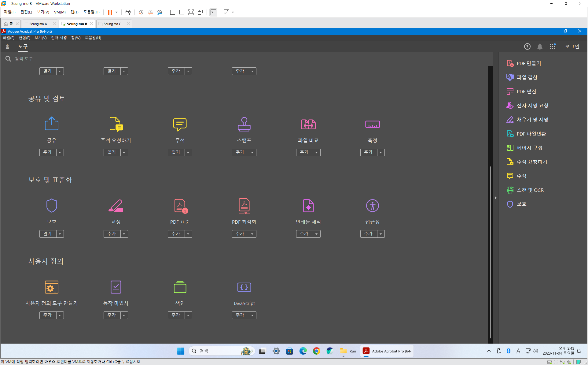Select the Accessibility (접근성) tool icon
Screen dimensions: 588x365
pos(372,206)
